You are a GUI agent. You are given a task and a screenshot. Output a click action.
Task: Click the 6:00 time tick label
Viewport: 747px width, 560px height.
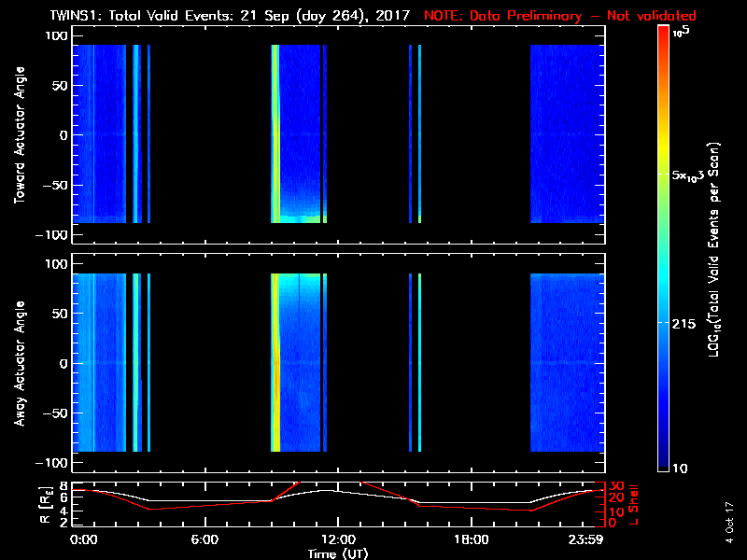(x=204, y=540)
